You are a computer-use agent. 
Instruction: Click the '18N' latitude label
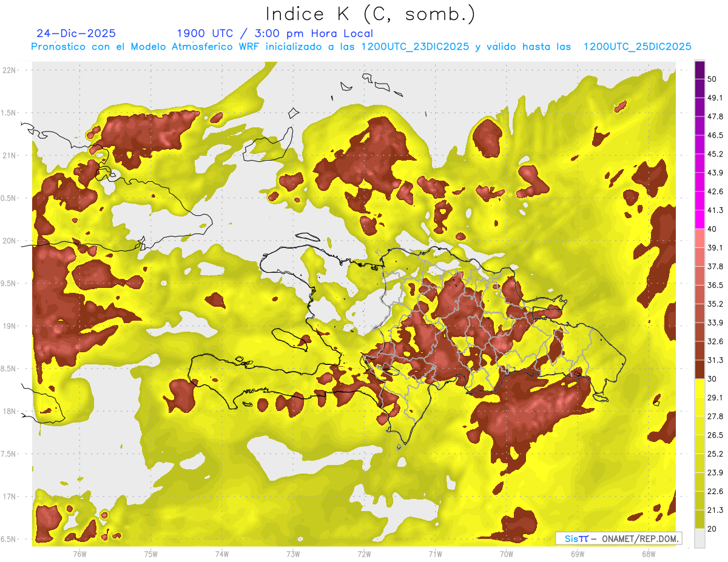[x=10, y=412]
